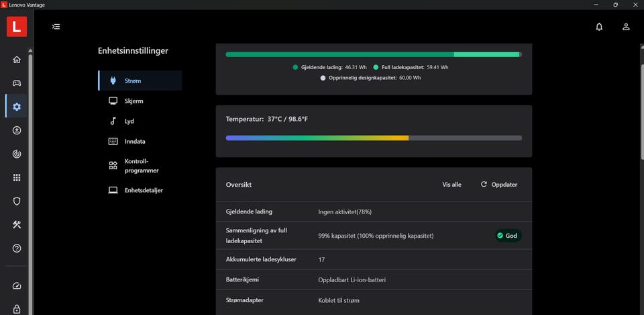The height and width of the screenshot is (315, 644).
Task: Collapse the navigation menu toggle icon
Action: (x=56, y=27)
